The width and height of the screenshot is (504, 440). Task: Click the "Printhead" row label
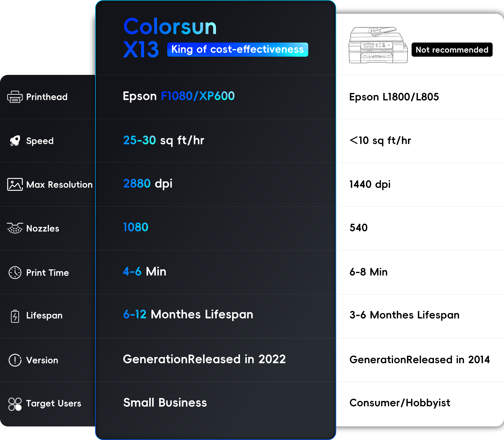47,97
